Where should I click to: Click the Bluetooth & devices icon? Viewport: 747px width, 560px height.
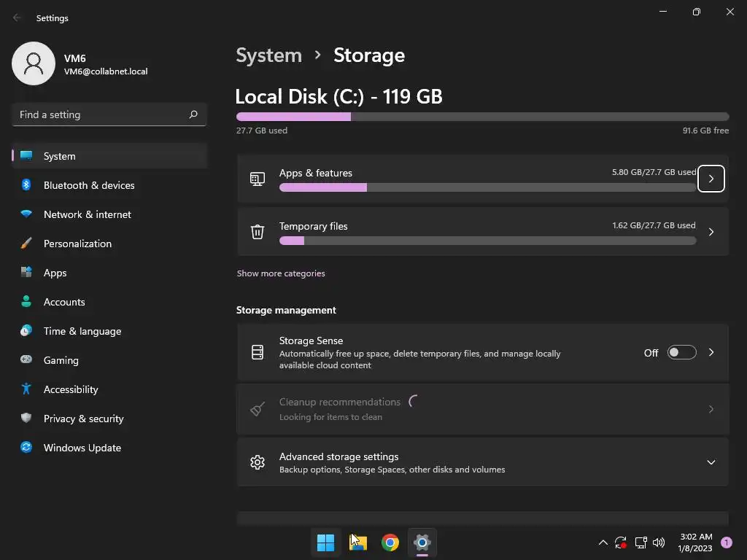[26, 185]
